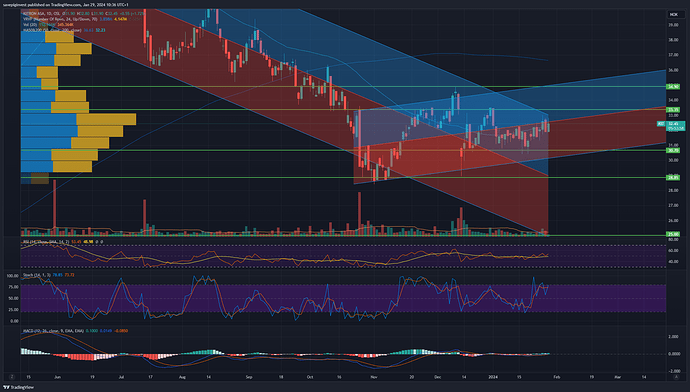This screenshot has height=392, width=690.
Task: Click the 2024 label on time axis
Action: point(493,377)
